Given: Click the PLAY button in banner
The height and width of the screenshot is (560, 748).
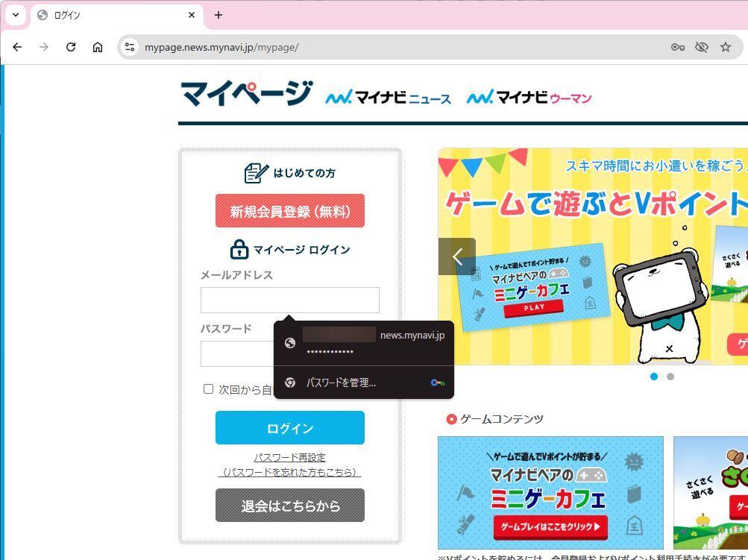Looking at the screenshot, I should point(534,308).
